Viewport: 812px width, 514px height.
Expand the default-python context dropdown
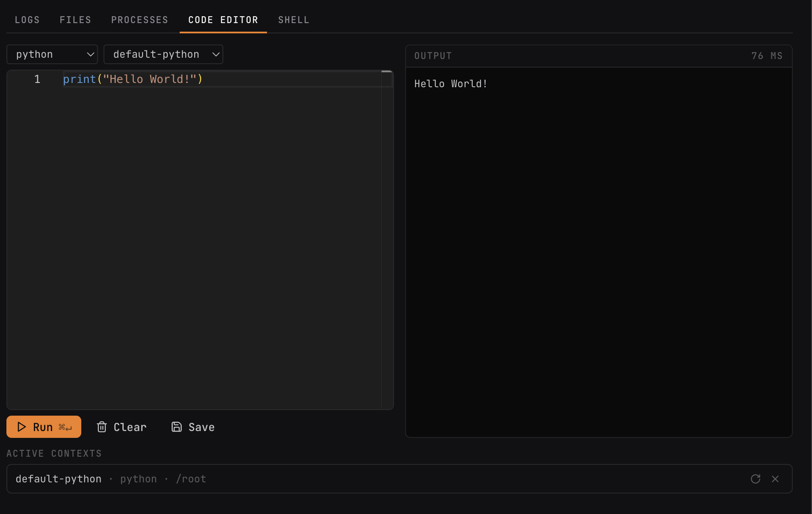[163, 54]
